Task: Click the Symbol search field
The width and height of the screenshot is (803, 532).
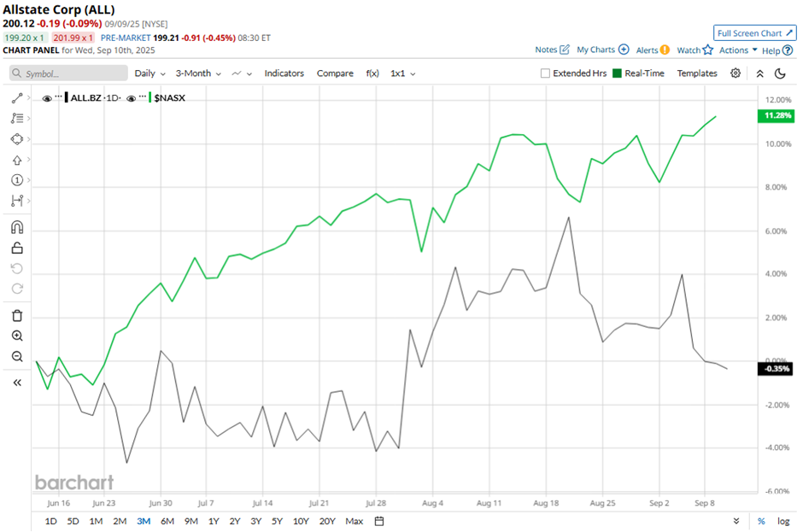Action: click(68, 73)
